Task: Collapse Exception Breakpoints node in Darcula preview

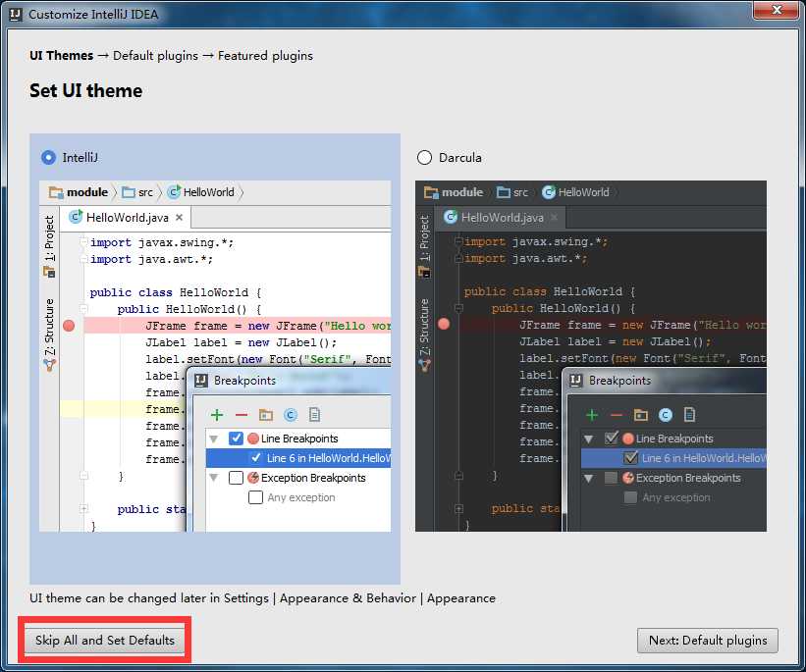Action: click(x=589, y=479)
